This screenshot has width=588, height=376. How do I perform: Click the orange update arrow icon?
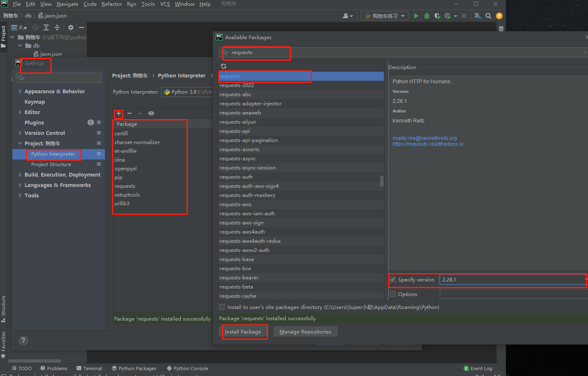[x=499, y=16]
